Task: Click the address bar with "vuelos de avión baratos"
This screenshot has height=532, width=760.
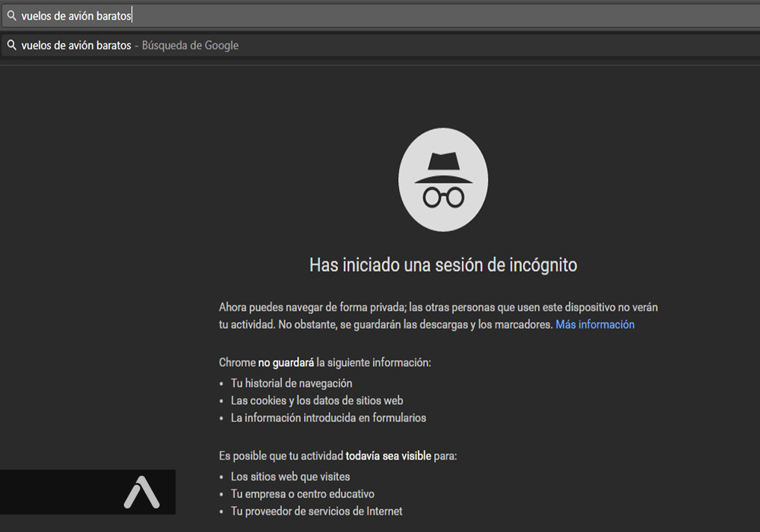Action: pos(381,16)
